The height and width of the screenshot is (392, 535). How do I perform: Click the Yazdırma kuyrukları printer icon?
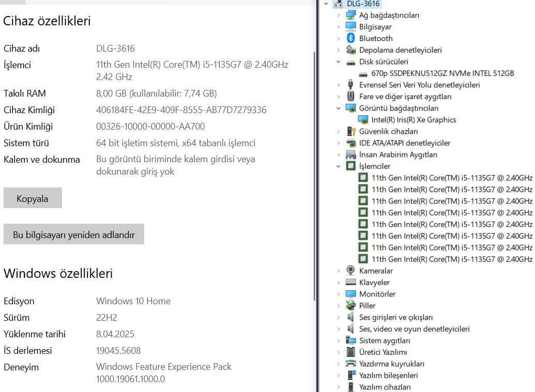(351, 364)
